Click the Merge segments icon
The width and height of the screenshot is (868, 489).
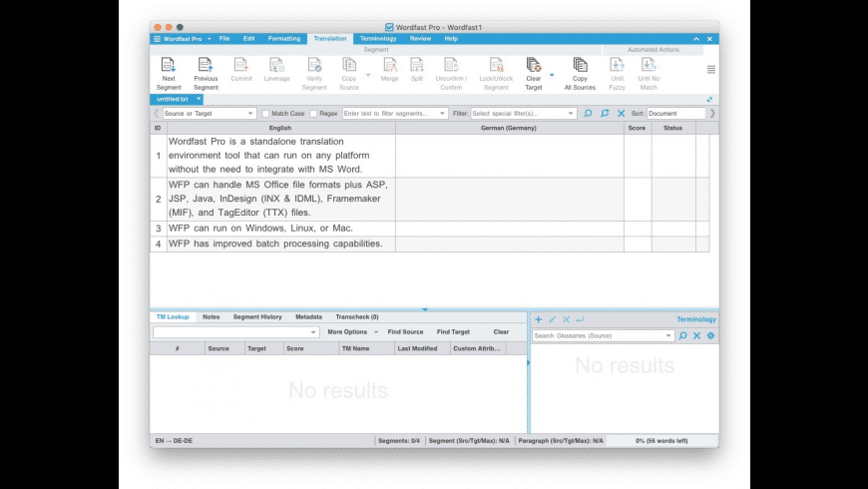(390, 65)
